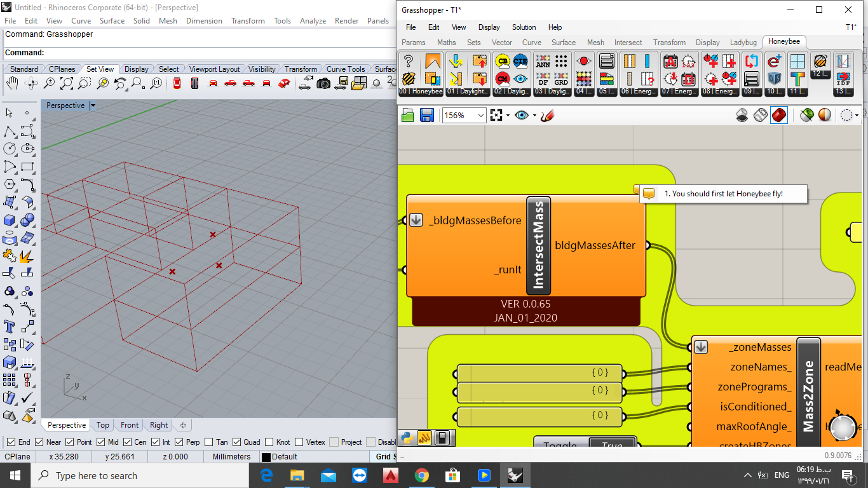Click the Honeybee question mark component icon

[x=409, y=62]
